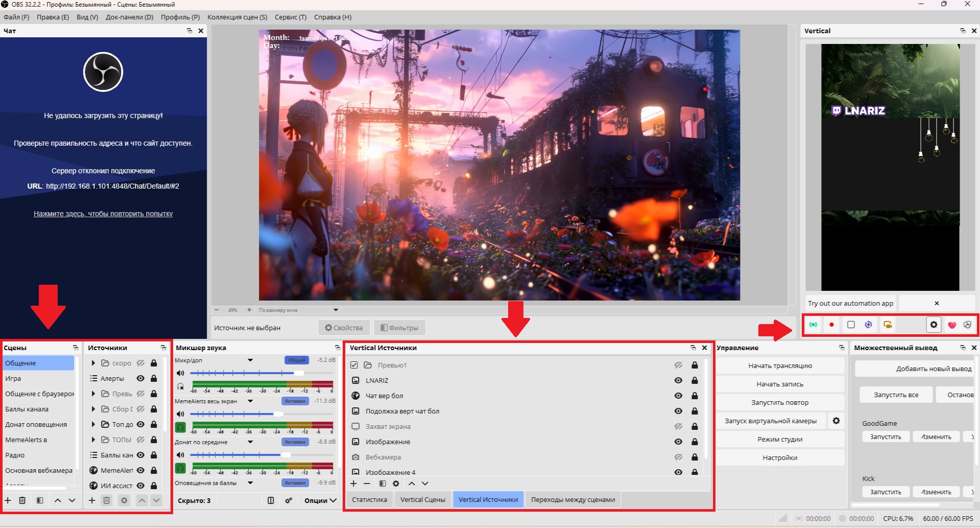Add a new source in Источники panel
Viewport: 980px width, 528px height.
click(x=92, y=500)
